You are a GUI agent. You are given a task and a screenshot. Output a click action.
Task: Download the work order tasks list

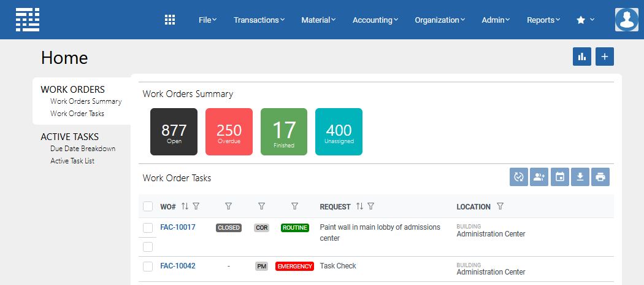580,177
